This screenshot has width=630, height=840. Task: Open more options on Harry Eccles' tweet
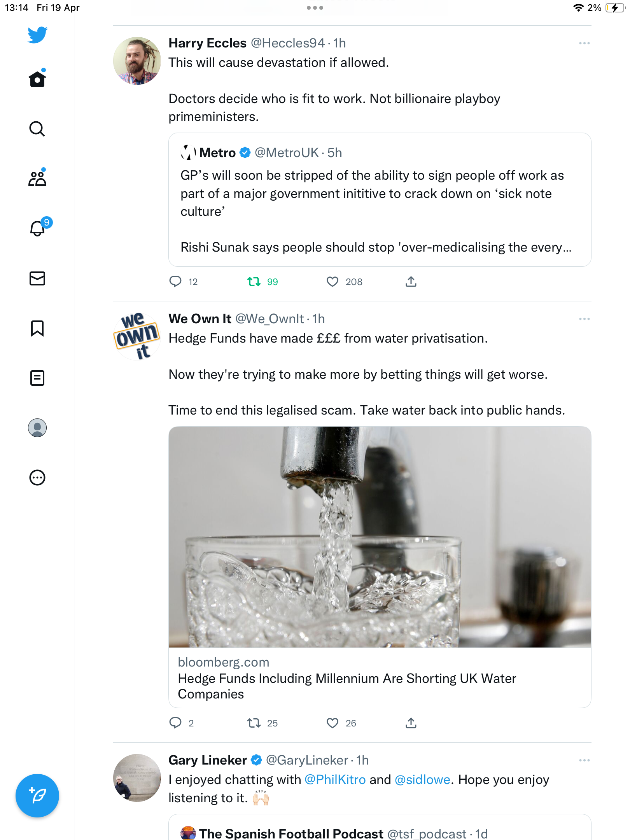pos(584,43)
